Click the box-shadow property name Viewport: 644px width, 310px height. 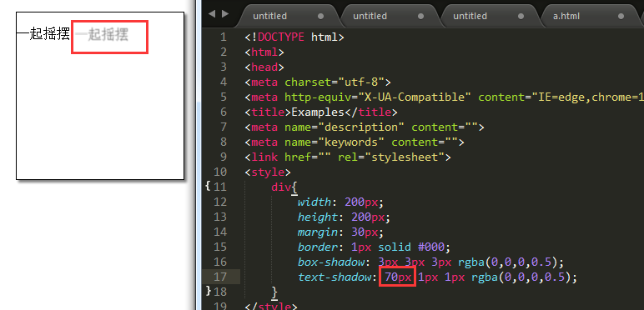point(331,262)
